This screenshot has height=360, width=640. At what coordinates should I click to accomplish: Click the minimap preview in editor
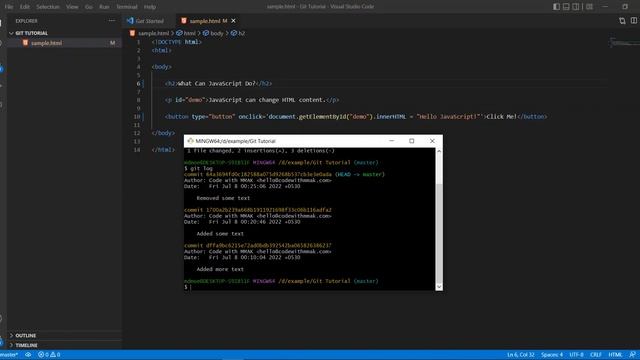pyautogui.click(x=624, y=42)
